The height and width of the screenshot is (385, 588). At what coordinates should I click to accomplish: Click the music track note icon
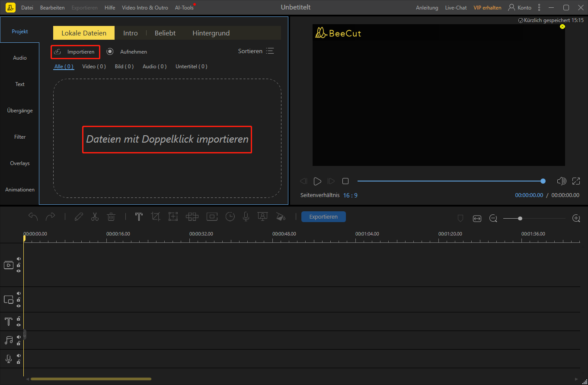[9, 340]
